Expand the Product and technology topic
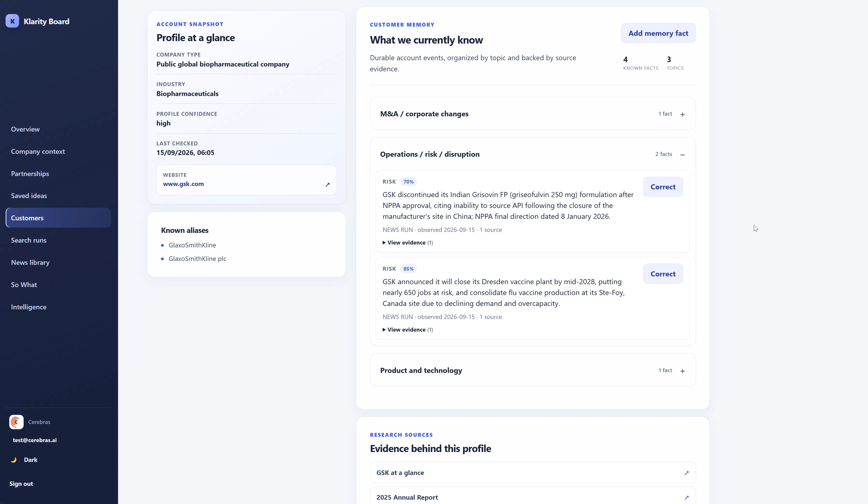The image size is (868, 504). 533,370
